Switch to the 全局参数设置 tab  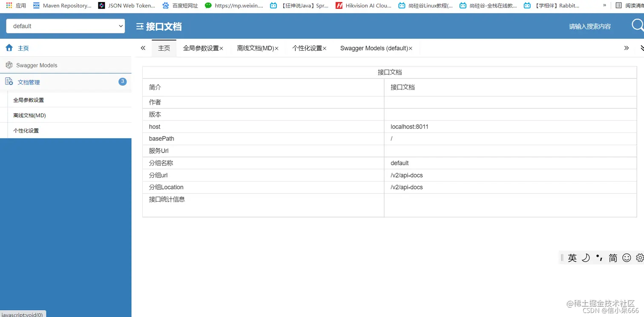point(201,48)
